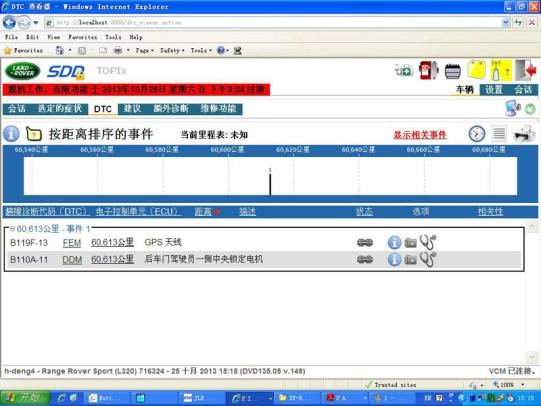Click the list view icon near the printer
The width and height of the screenshot is (541, 406).
(499, 133)
